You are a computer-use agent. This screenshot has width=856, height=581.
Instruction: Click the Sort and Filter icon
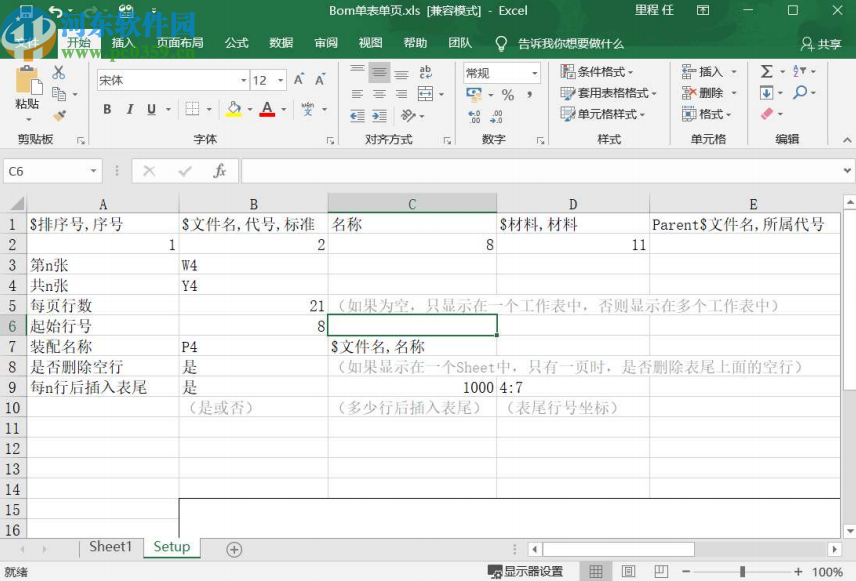pos(799,72)
